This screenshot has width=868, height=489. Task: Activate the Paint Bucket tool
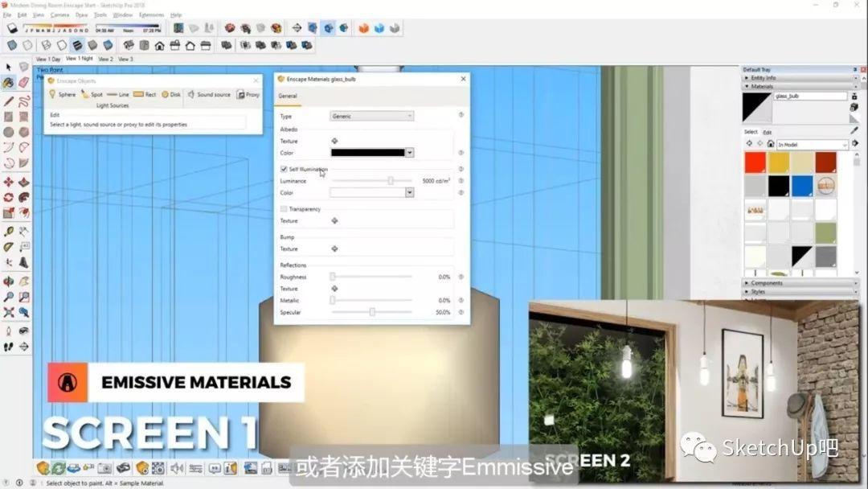[8, 83]
